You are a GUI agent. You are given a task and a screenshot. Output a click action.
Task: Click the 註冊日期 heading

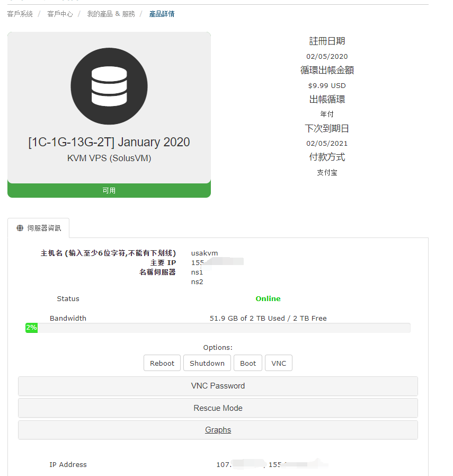[x=327, y=41]
